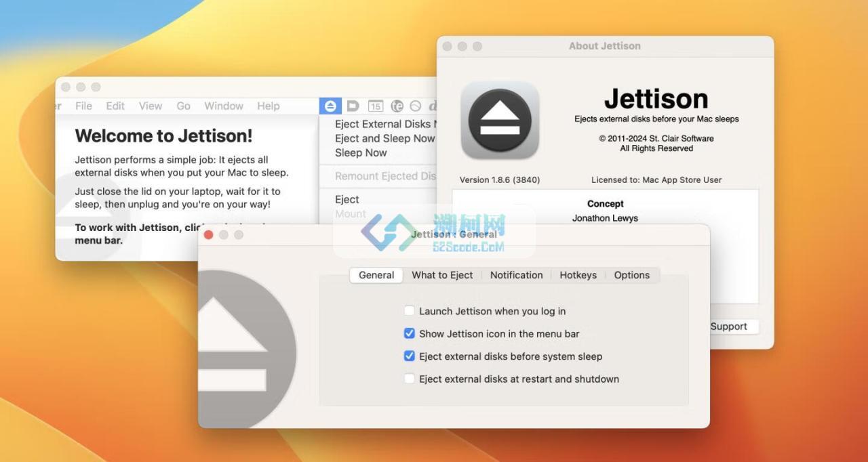Screen dimensions: 868x462
Task: Choose Sleep Now from Jettison menu
Action: [361, 152]
